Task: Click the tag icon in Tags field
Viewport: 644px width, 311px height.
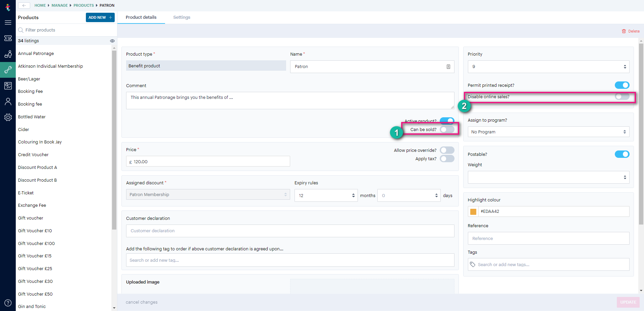Action: (473, 264)
